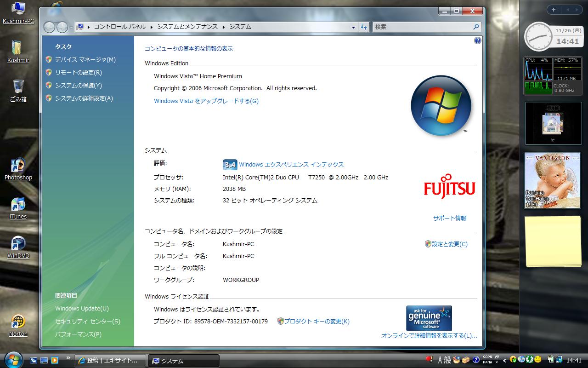This screenshot has width=588, height=368.
Task: Open recent pages dropdown next to navigation arrows
Action: click(x=71, y=27)
